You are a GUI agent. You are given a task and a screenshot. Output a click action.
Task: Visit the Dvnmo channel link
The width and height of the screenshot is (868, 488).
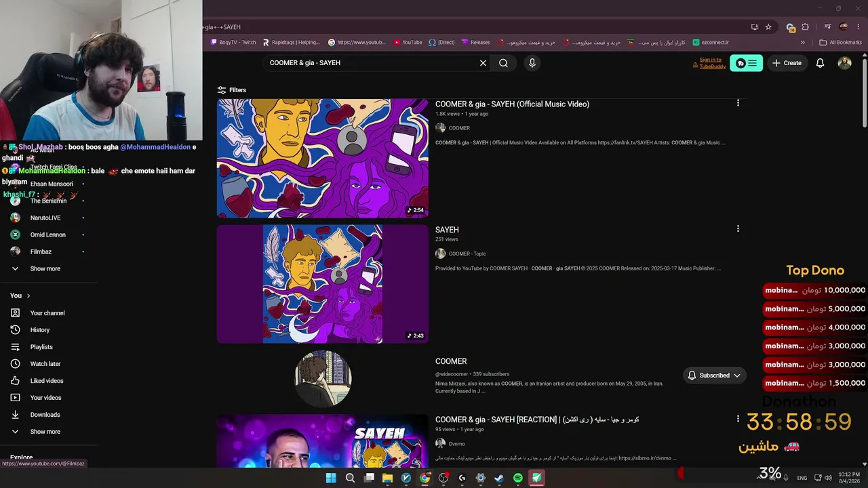457,444
